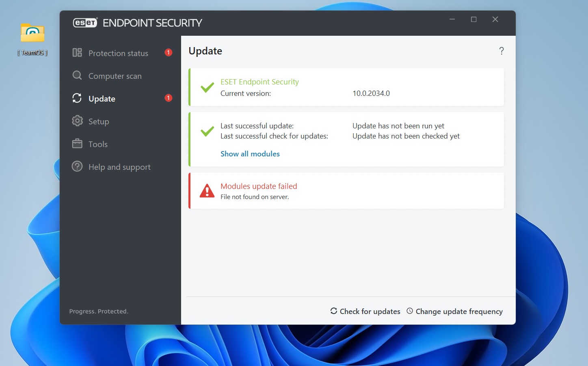
Task: Click the Modules update failed message
Action: coord(259,186)
